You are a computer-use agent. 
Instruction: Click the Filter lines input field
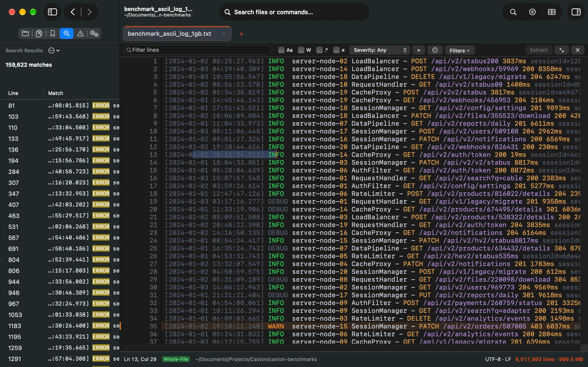click(198, 50)
